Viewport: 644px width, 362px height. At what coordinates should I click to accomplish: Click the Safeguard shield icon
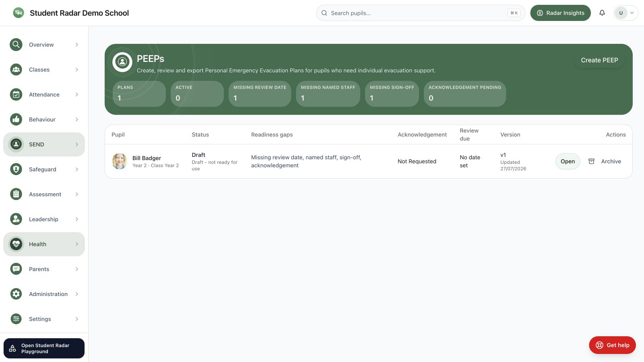click(x=16, y=169)
